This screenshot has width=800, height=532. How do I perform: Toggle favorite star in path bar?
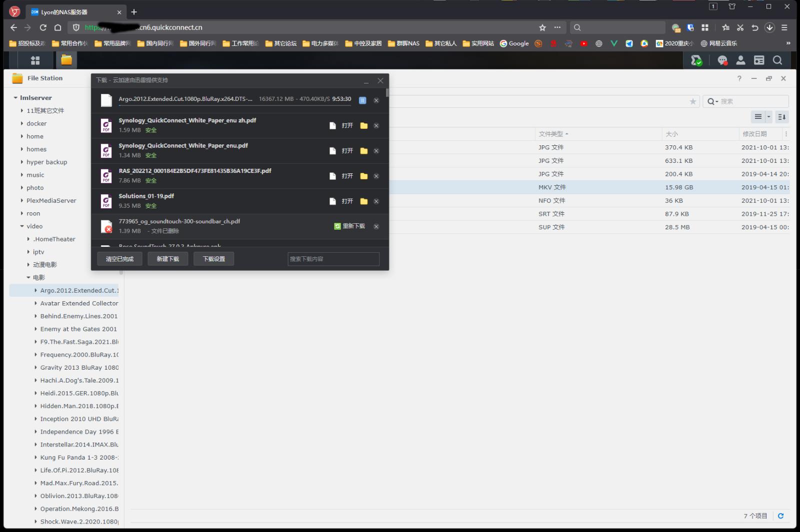coord(692,101)
